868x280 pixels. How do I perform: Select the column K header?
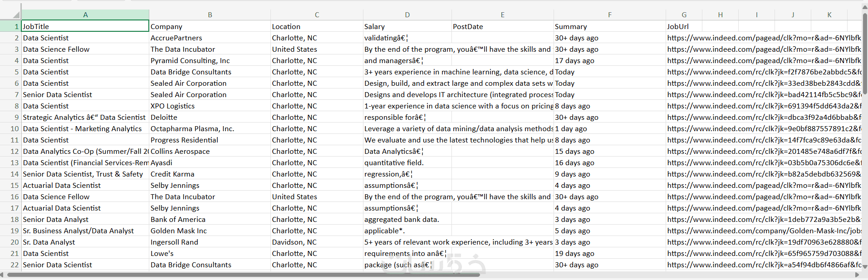[829, 15]
